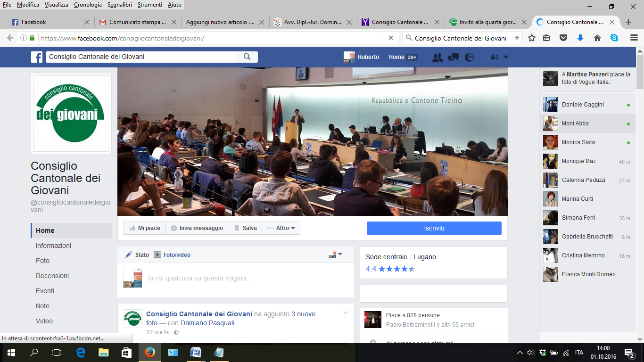Open Note in the page sidebar
644x362 pixels.
42,306
